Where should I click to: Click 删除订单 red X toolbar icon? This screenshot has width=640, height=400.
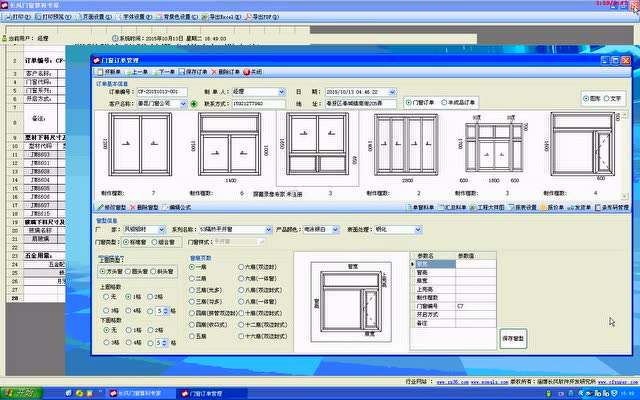pyautogui.click(x=225, y=72)
